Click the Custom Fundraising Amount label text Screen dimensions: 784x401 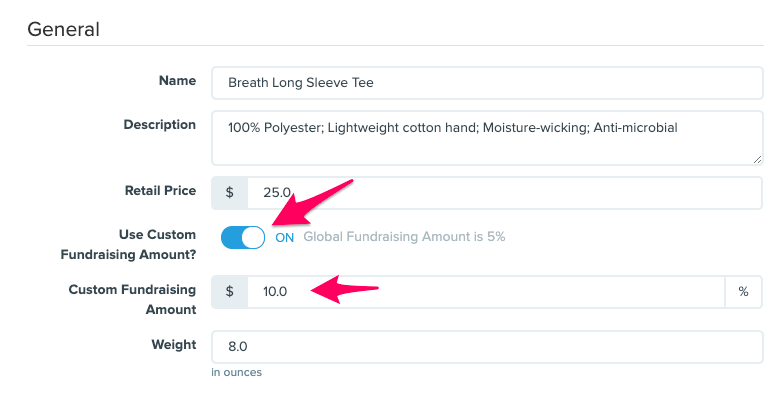click(x=132, y=299)
